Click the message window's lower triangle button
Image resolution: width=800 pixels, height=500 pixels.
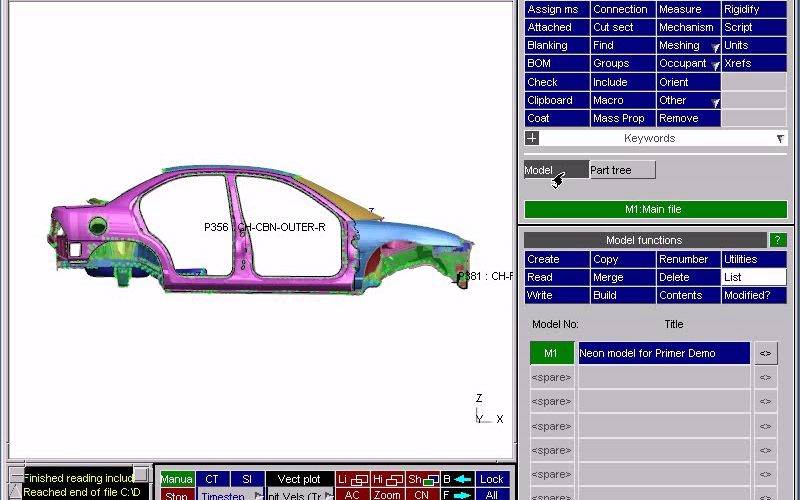16,491
